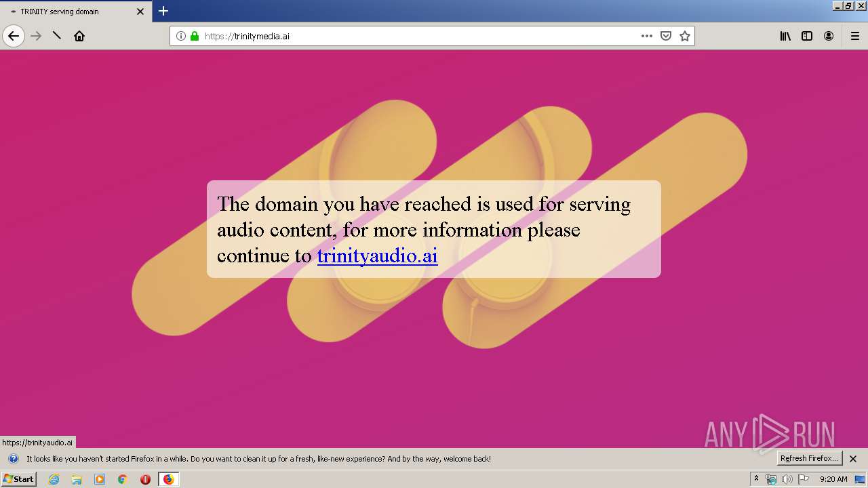
Task: Select the TRINITY serving domain tab
Action: pos(76,12)
